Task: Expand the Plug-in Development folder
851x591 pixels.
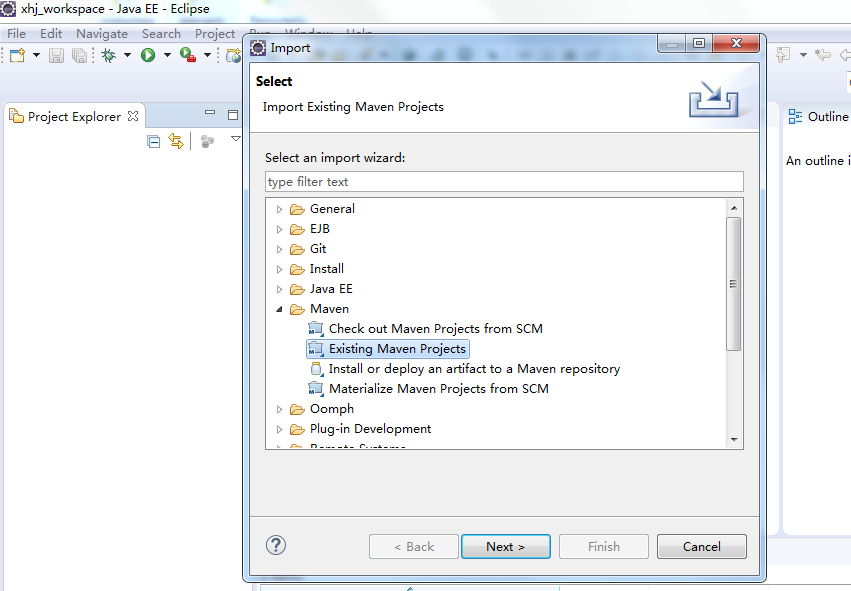Action: pyautogui.click(x=280, y=429)
